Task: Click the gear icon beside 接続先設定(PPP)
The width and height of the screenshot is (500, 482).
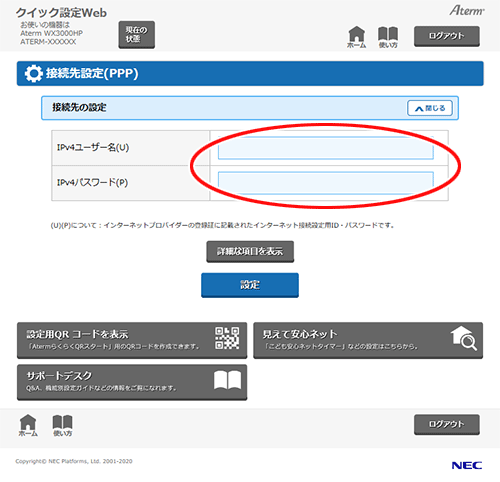Action: [x=33, y=73]
